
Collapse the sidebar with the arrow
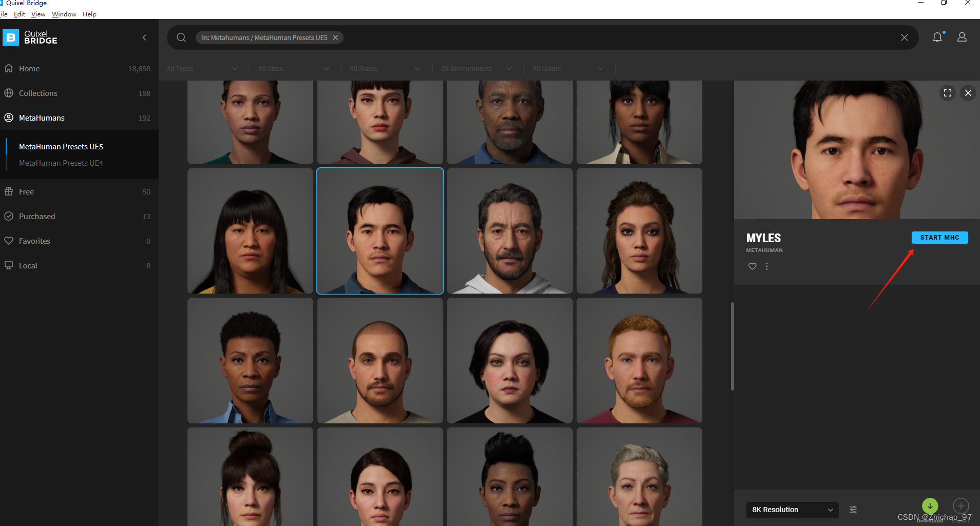pyautogui.click(x=144, y=37)
